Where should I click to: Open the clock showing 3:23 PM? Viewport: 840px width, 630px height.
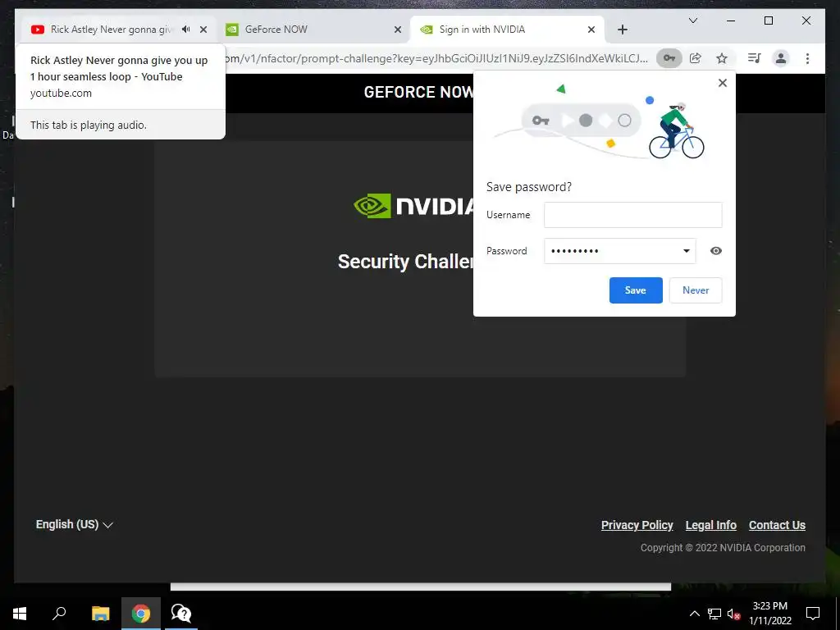tap(769, 614)
